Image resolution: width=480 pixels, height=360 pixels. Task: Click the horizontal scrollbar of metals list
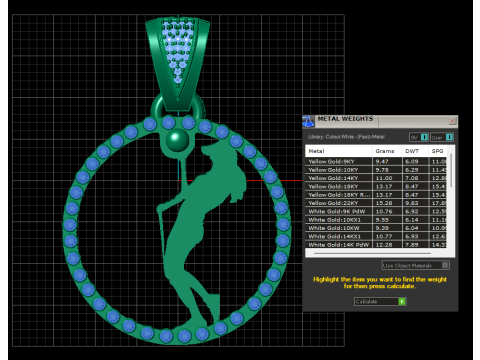tap(372, 253)
